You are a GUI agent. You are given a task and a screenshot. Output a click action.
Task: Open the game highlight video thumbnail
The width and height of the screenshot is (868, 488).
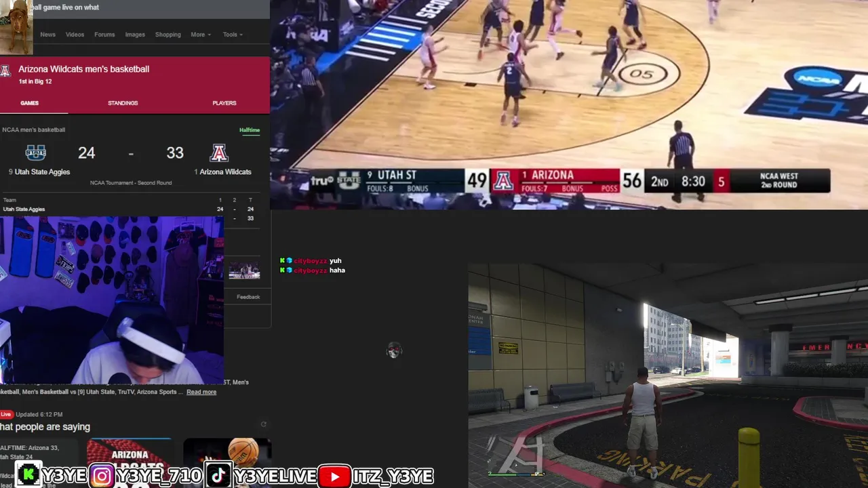coord(244,271)
